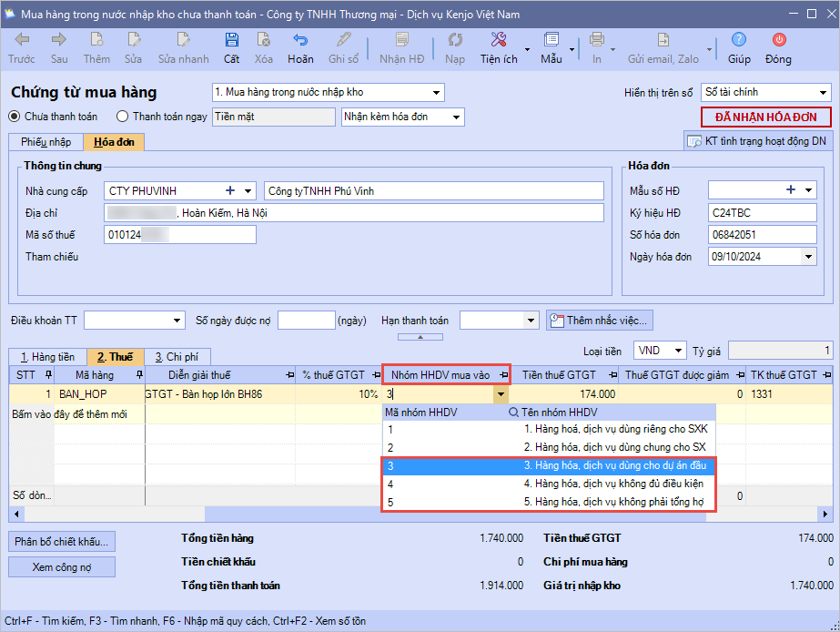Click the Trước back arrow icon

22,40
